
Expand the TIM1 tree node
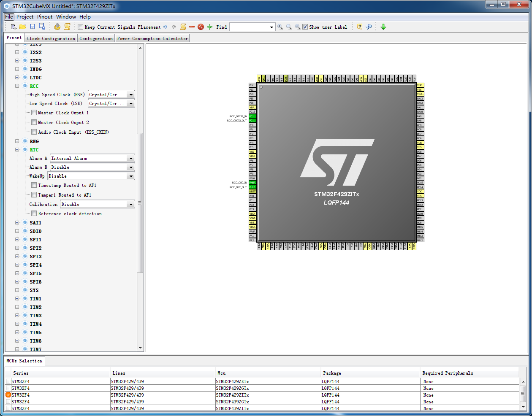[x=17, y=298]
